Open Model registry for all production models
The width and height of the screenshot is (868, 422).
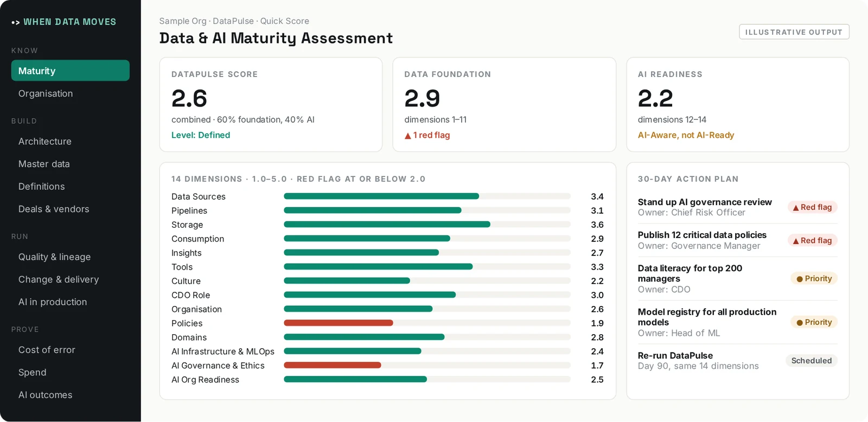707,317
